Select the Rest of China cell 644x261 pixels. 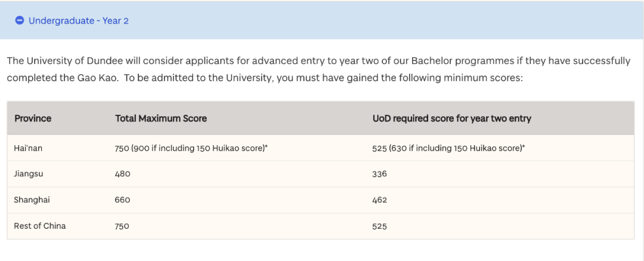click(40, 226)
